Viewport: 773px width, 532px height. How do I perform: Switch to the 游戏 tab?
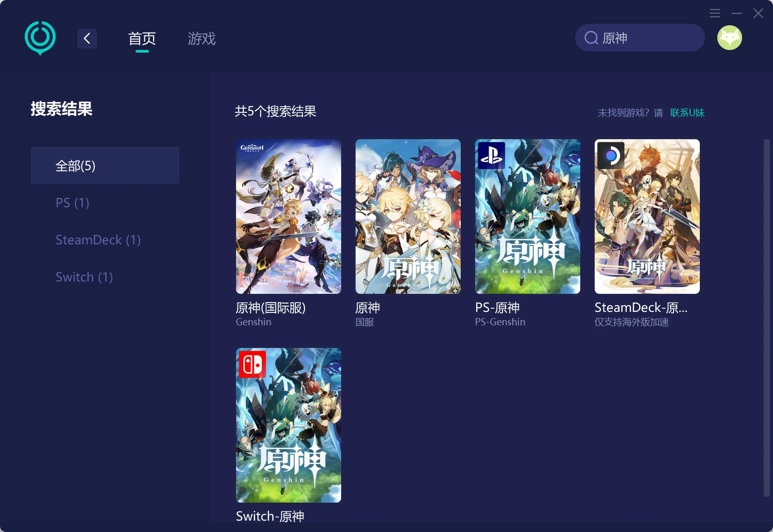tap(201, 39)
